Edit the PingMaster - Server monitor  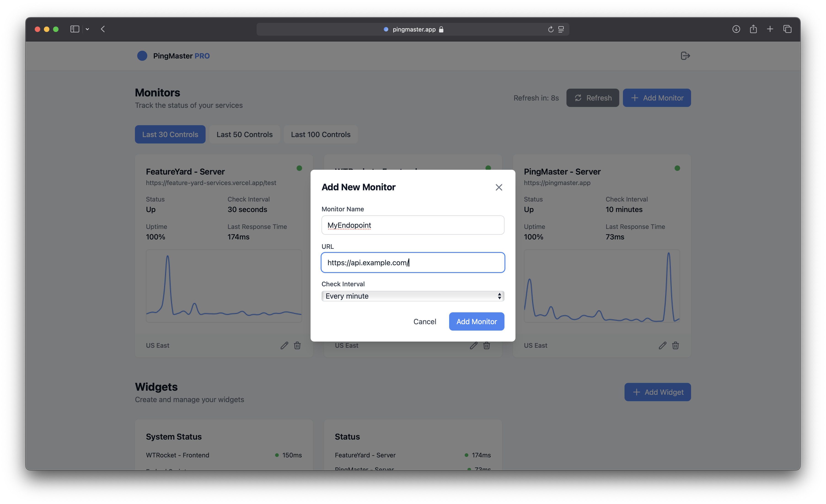click(662, 346)
